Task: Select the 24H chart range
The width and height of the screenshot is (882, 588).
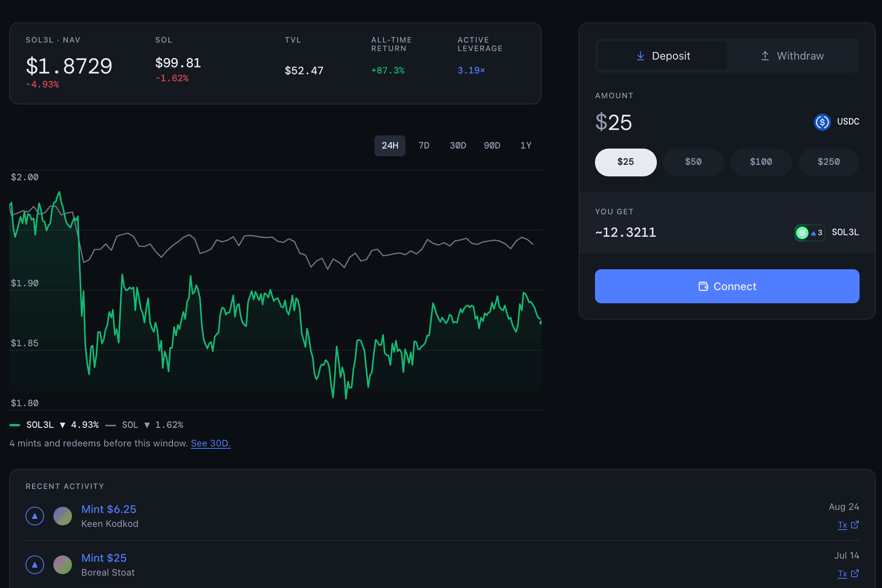Action: [x=390, y=145]
